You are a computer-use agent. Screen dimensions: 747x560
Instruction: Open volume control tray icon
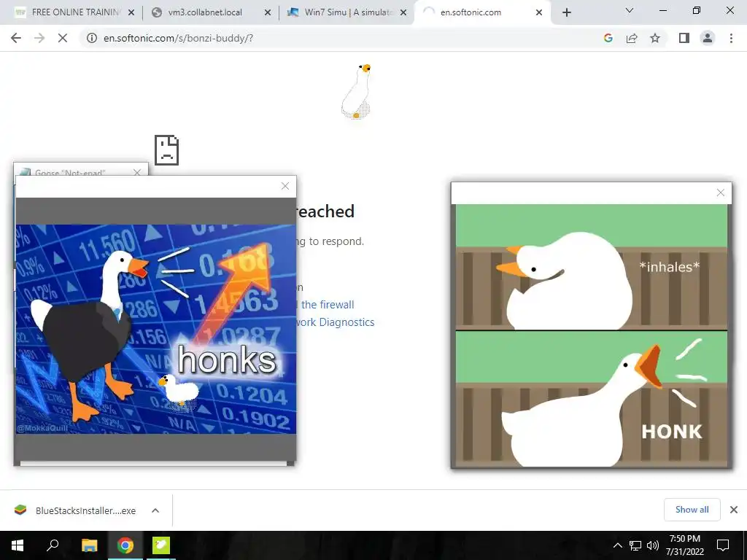(x=653, y=545)
